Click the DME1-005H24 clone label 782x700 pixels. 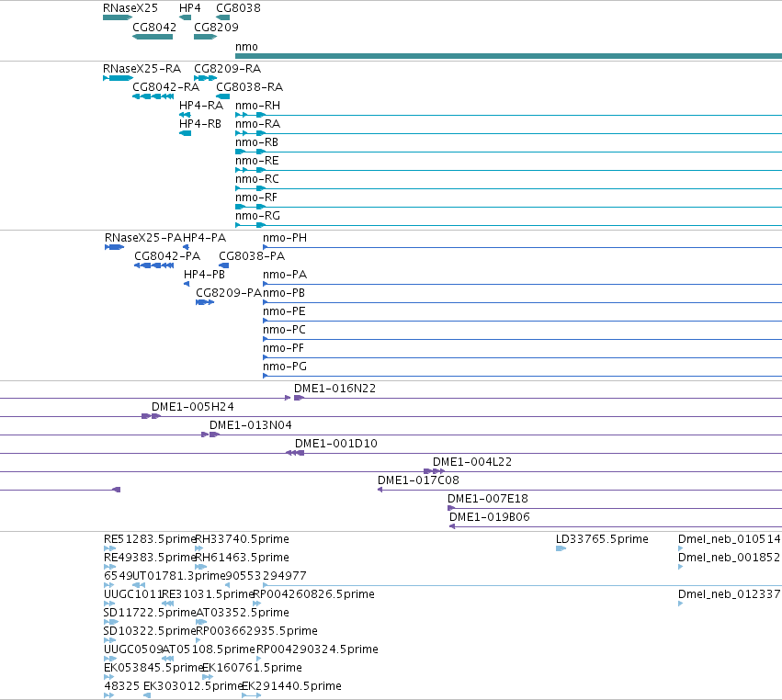click(192, 407)
